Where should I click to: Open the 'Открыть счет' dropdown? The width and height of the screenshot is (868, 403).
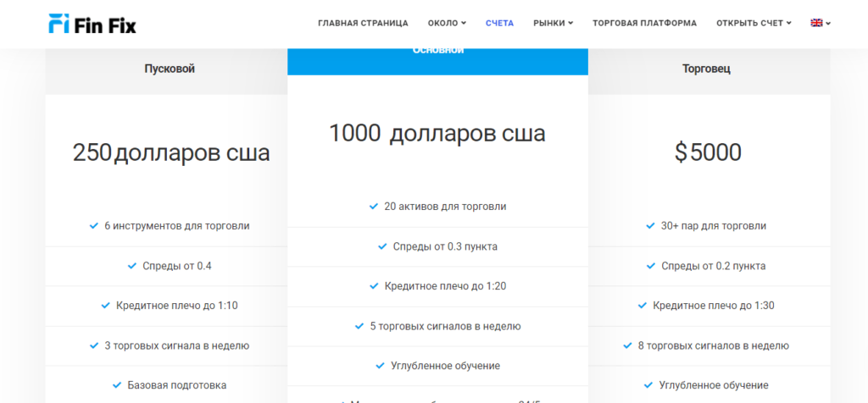(x=754, y=23)
